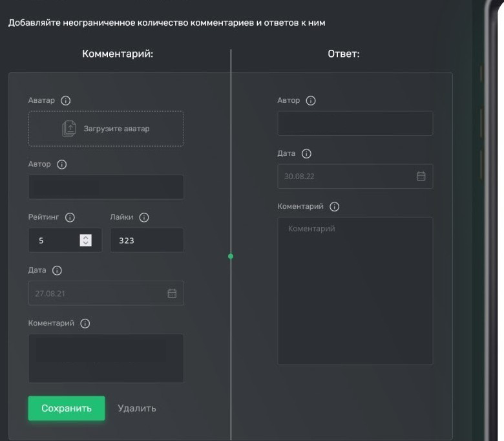Focus the comment Автор input field
The width and height of the screenshot is (504, 441).
coord(106,187)
